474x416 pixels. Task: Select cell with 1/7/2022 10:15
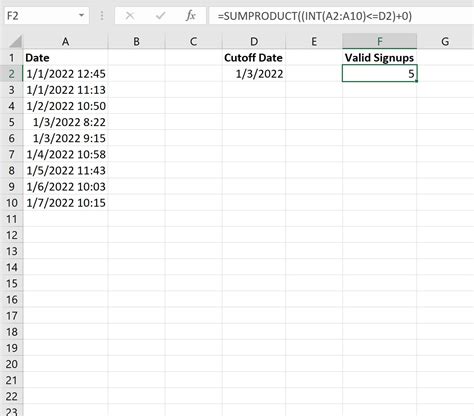click(x=65, y=203)
